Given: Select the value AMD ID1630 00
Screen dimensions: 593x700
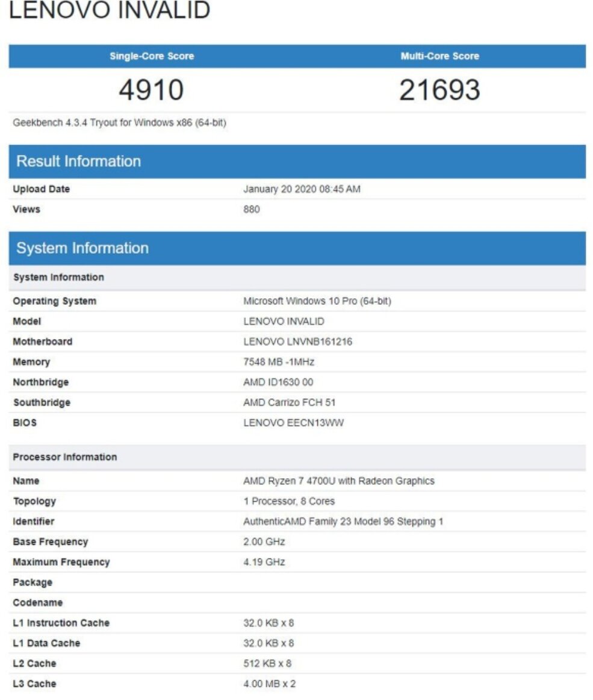Looking at the screenshot, I should click(278, 383).
